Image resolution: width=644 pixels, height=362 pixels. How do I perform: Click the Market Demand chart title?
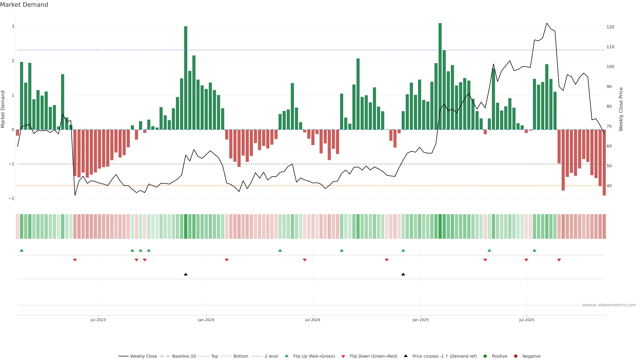coord(24,5)
